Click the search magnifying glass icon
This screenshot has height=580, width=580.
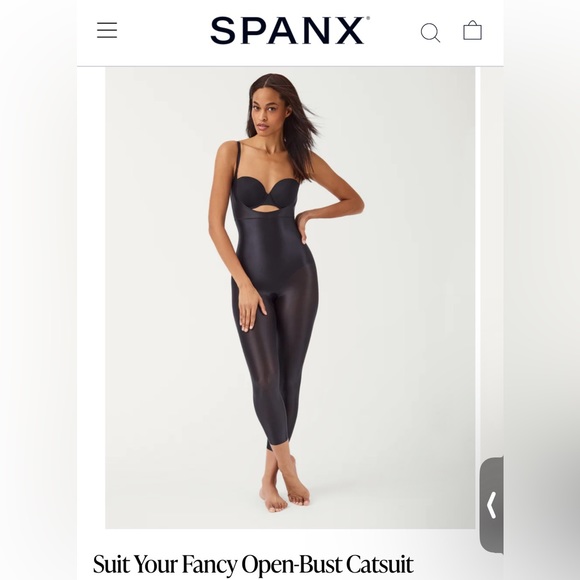[430, 33]
